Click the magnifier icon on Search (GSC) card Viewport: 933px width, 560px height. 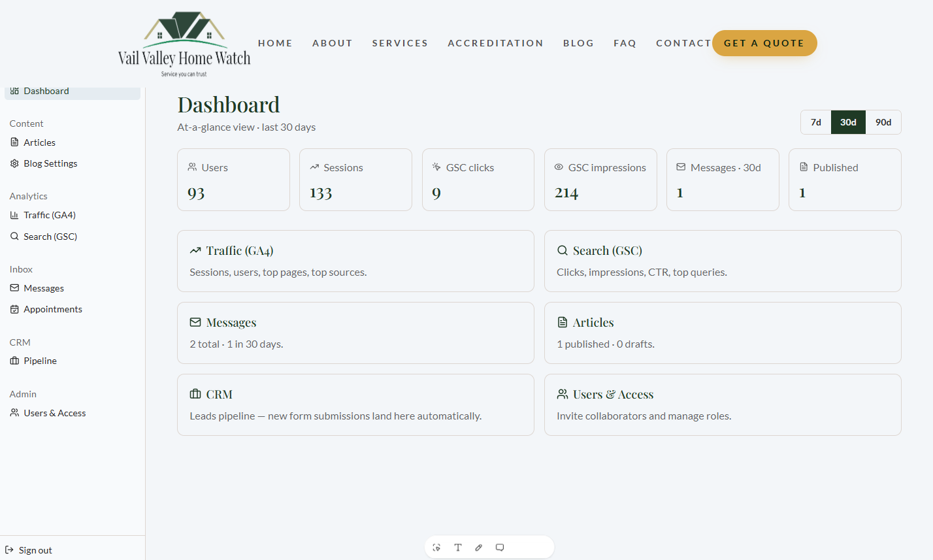[x=563, y=250]
